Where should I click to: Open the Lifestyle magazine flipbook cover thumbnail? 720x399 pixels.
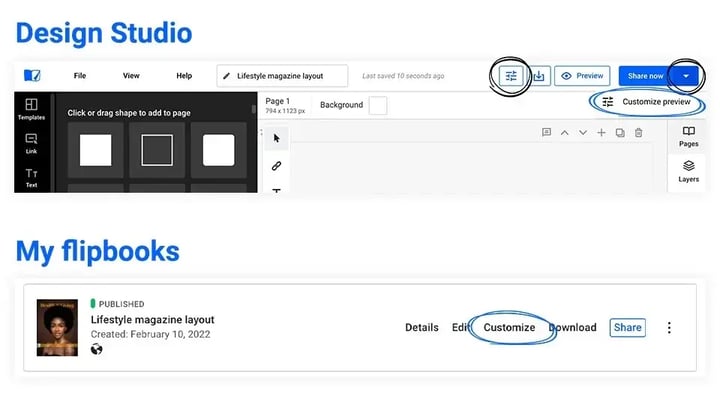[x=57, y=327]
